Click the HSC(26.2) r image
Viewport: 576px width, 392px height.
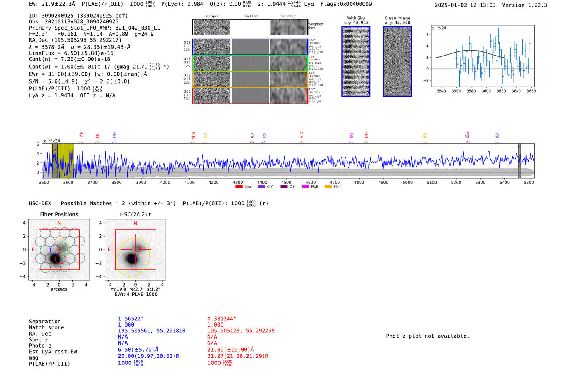tap(135, 250)
